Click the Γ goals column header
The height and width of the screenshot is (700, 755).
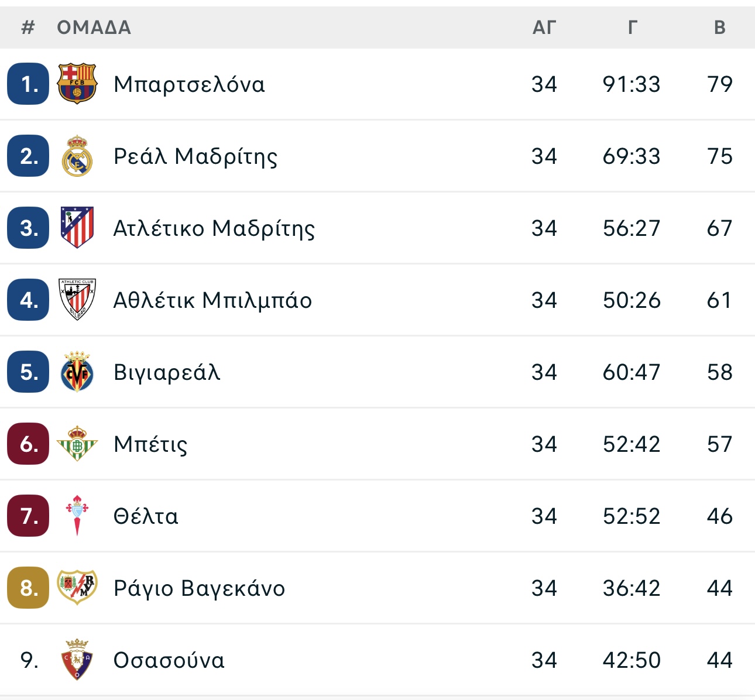click(x=632, y=28)
